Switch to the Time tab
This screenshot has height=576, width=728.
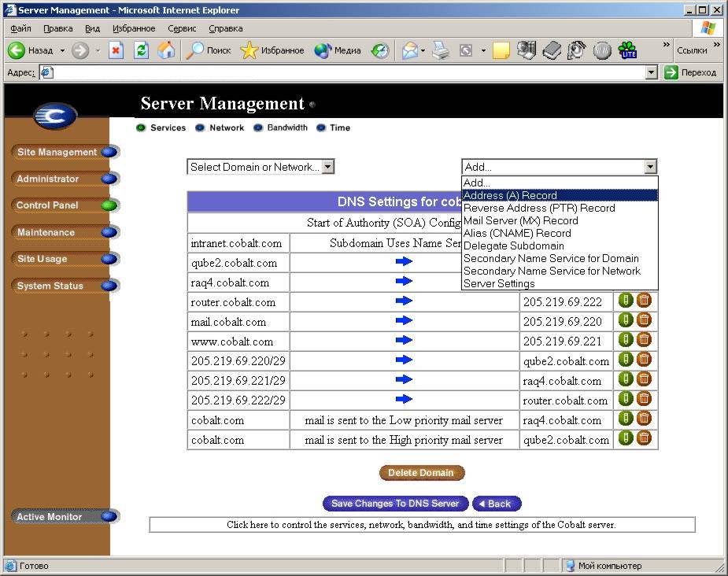pos(334,127)
